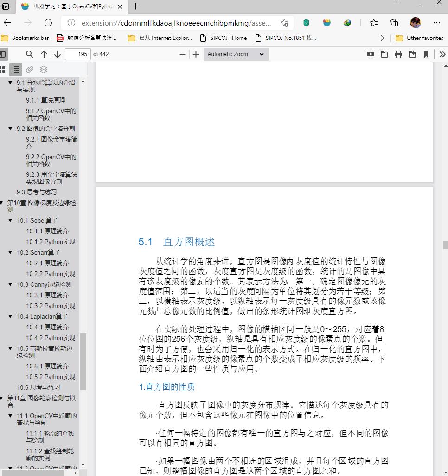The height and width of the screenshot is (476, 448).
Task: Reload the current page
Action: 48,23
